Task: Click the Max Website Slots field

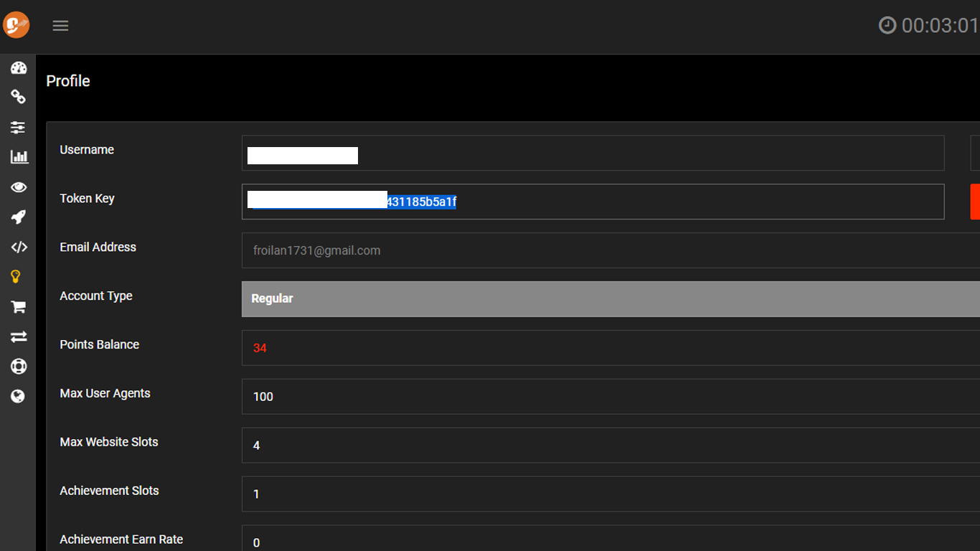Action: tap(611, 446)
